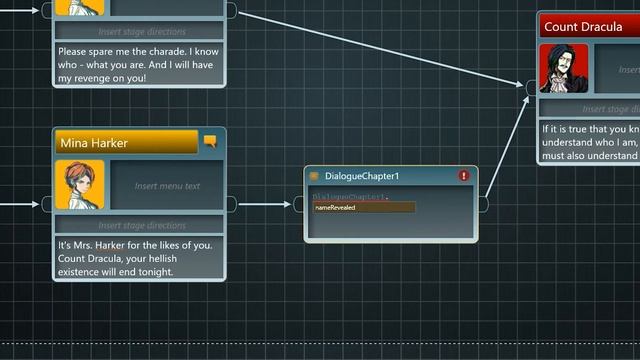Click the output pin of DialogueChapter1 node

click(483, 204)
